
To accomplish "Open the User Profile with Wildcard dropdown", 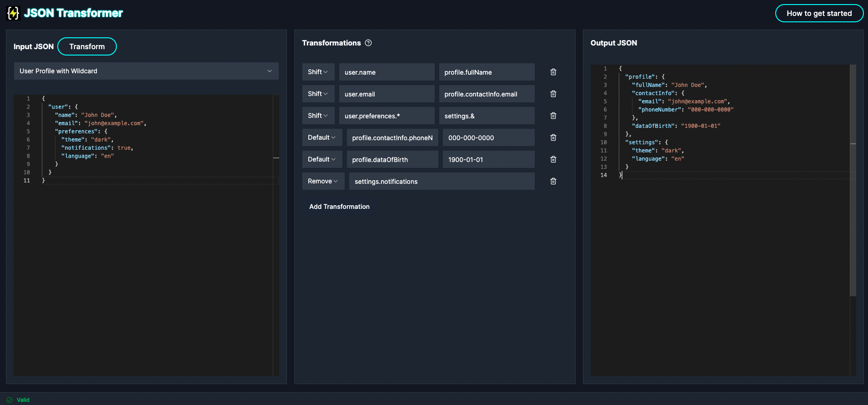I will tap(146, 71).
